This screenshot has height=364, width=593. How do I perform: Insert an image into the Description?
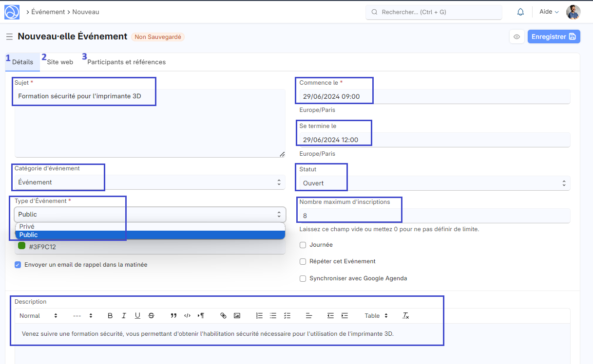[x=237, y=316]
